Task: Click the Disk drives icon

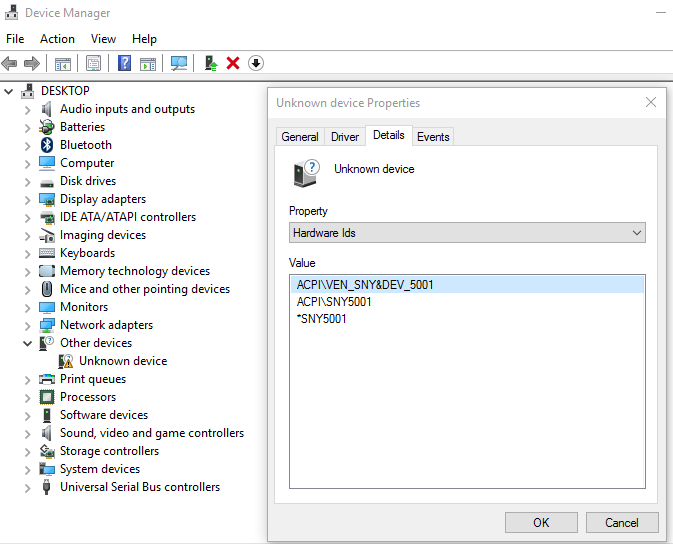Action: click(47, 183)
